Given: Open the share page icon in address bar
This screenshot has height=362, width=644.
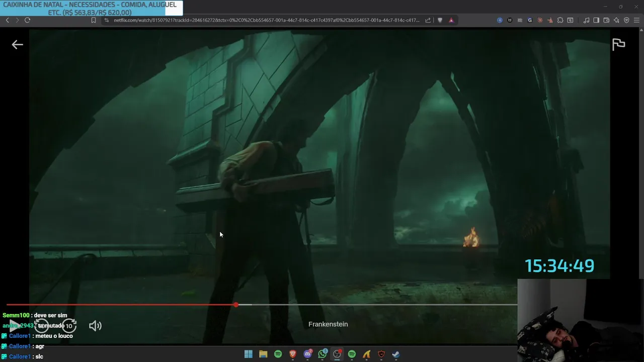Looking at the screenshot, I should (x=428, y=20).
